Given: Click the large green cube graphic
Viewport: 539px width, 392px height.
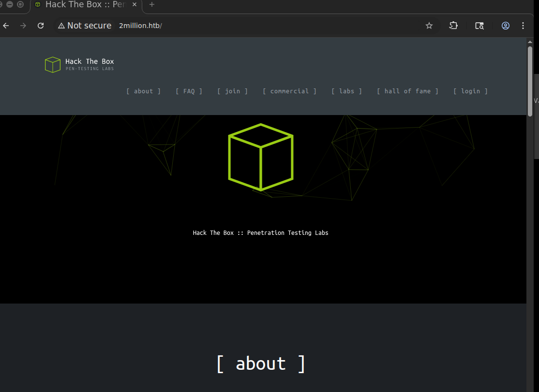Looking at the screenshot, I should [x=261, y=157].
